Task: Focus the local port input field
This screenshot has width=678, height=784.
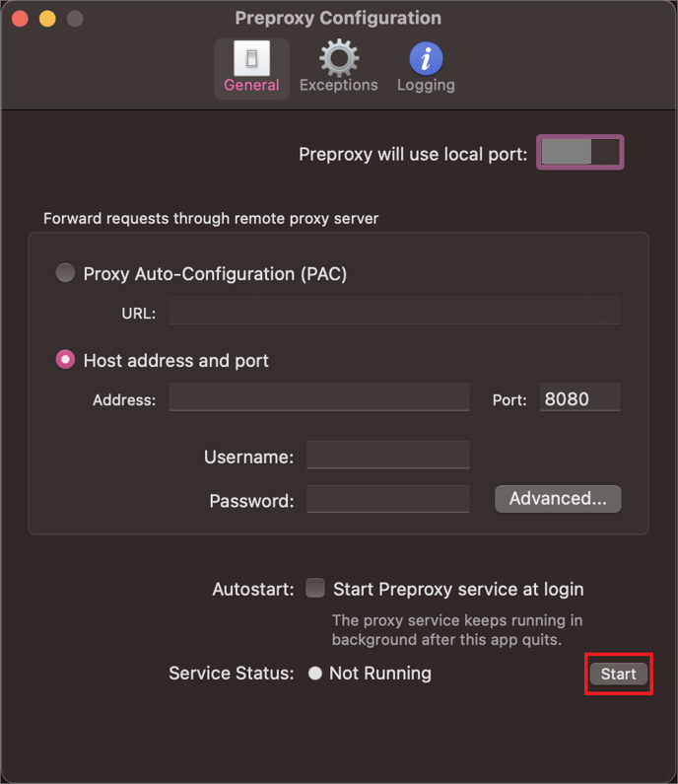Action: (x=580, y=152)
